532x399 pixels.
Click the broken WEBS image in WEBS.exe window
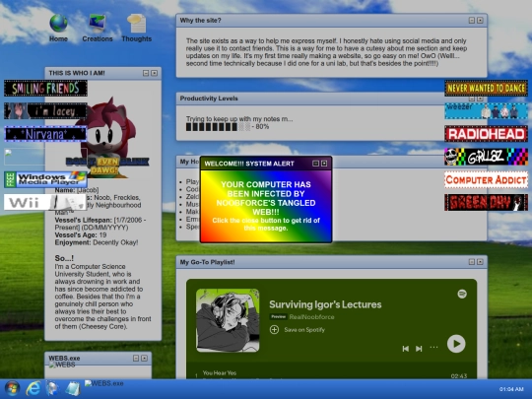coord(62,366)
